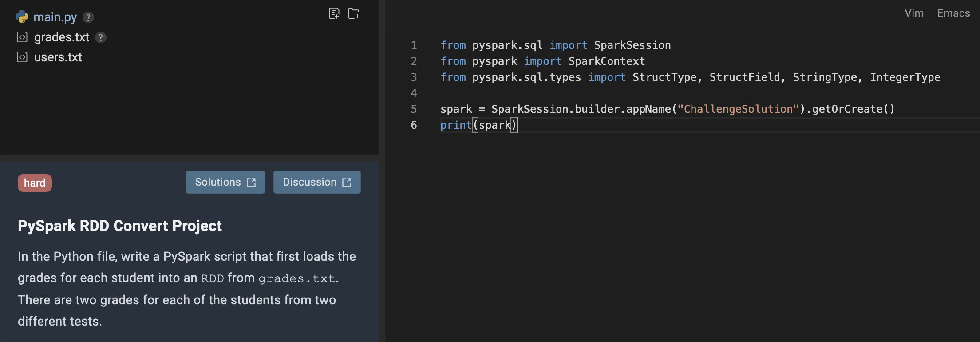Click line number 4 in the gutter
The image size is (980, 342).
[x=414, y=93]
